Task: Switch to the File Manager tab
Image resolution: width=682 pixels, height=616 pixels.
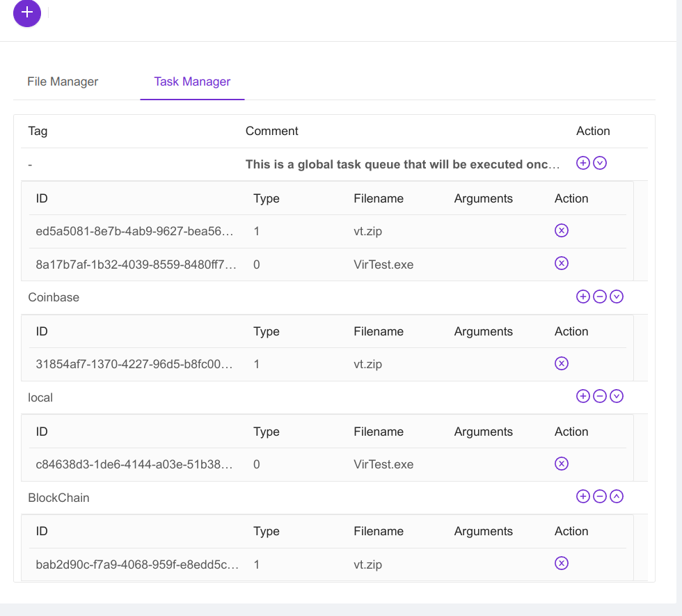Action: point(63,81)
